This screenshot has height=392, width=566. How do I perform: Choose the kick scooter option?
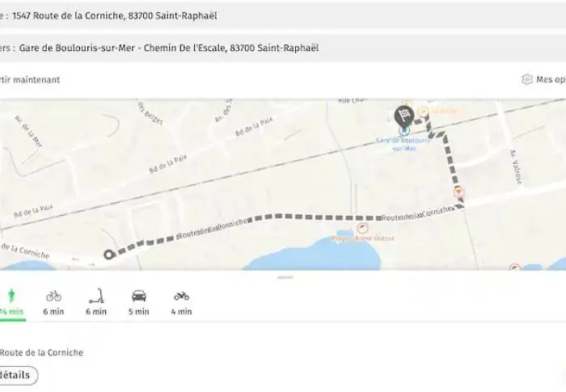pyautogui.click(x=96, y=301)
